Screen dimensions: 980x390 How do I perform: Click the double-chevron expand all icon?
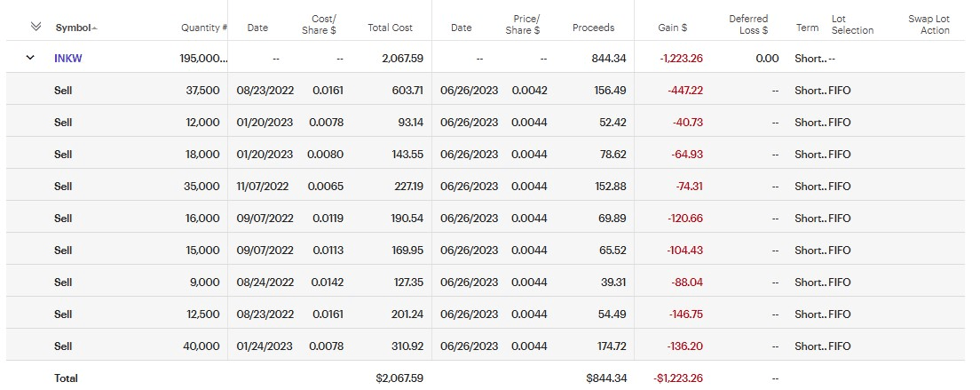click(36, 27)
